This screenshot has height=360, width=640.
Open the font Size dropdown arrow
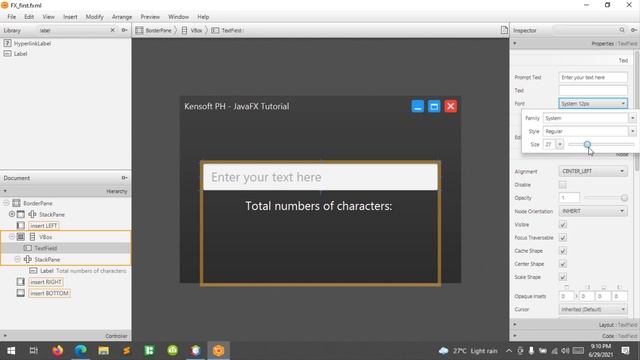pos(560,144)
